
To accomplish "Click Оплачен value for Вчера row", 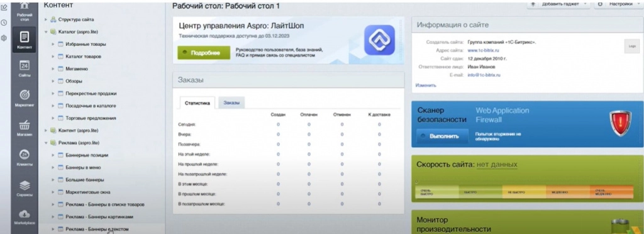I will tap(309, 134).
